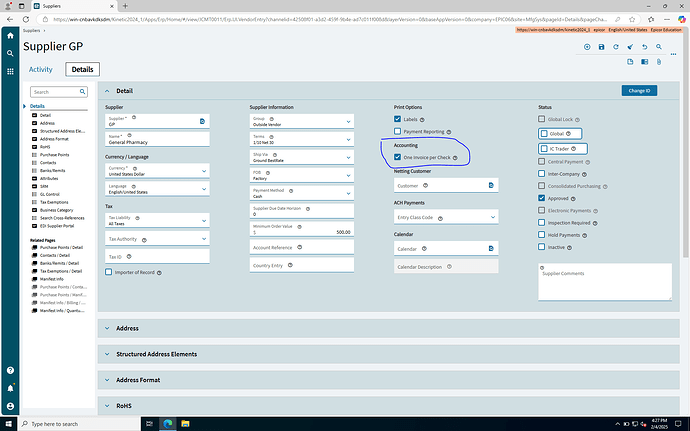The height and width of the screenshot is (431, 690).
Task: Open the Tax Liability dropdown
Action: 204,221
